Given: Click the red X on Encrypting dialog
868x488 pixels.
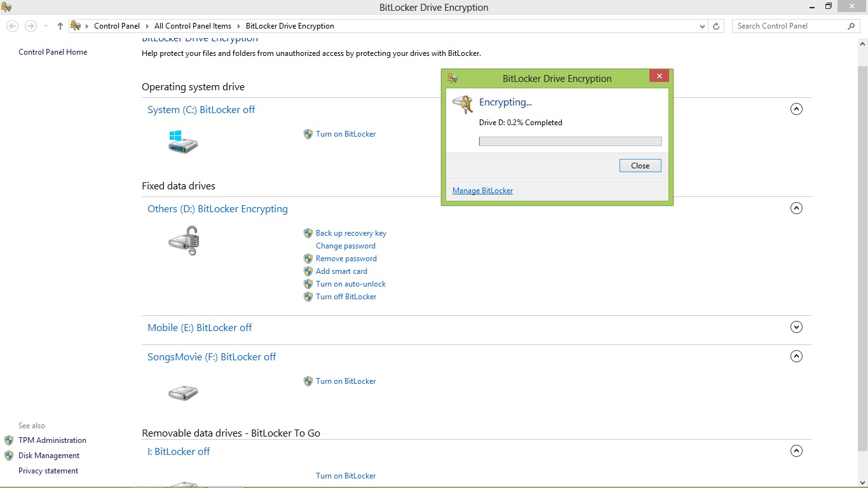Looking at the screenshot, I should pos(659,76).
